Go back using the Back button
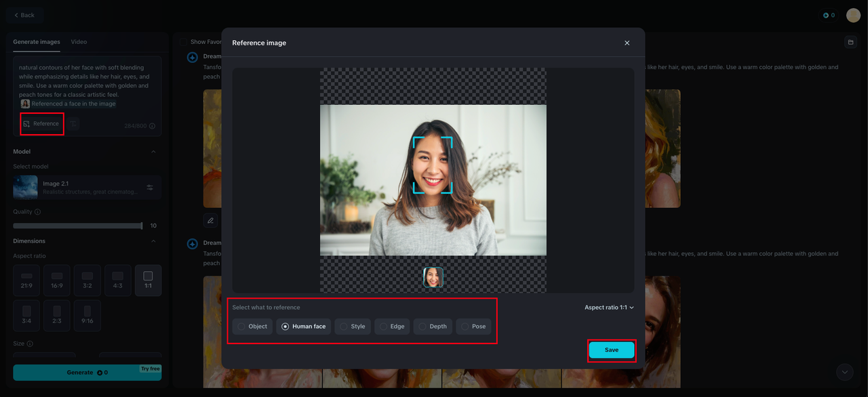 (24, 15)
